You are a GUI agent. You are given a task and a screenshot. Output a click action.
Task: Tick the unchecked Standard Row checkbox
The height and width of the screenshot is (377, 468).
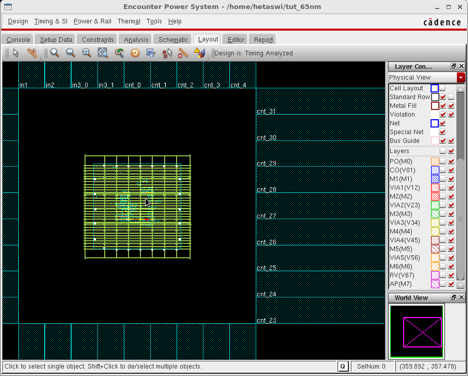451,97
